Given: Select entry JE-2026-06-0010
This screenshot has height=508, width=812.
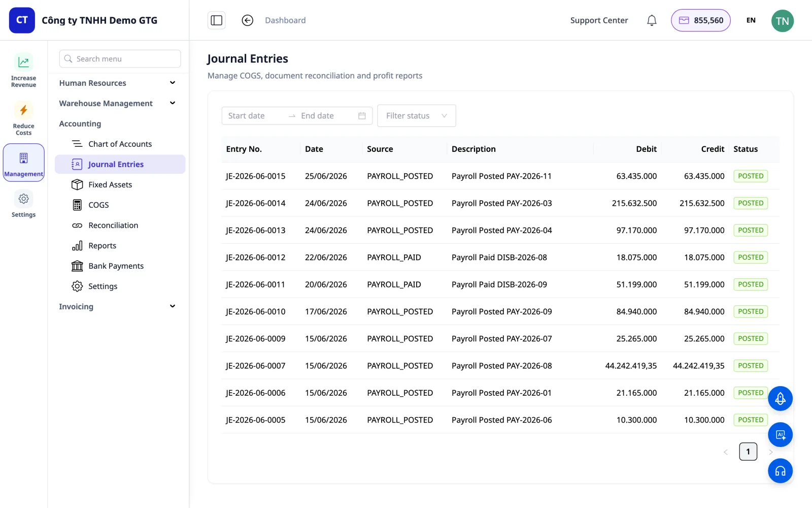Looking at the screenshot, I should pyautogui.click(x=256, y=311).
